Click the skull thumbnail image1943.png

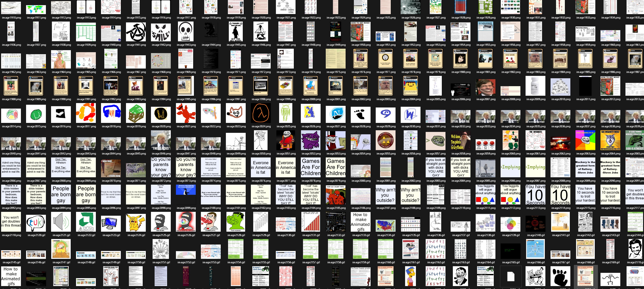[186, 32]
